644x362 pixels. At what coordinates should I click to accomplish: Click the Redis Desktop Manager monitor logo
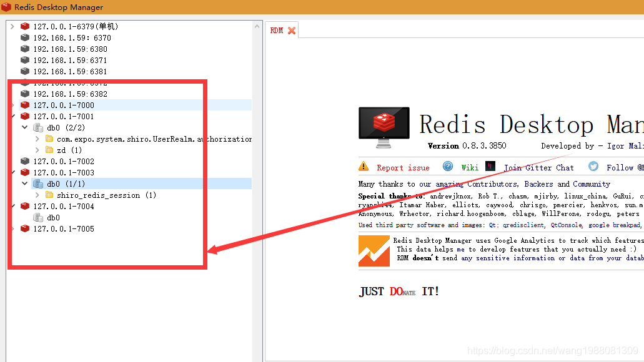point(384,128)
